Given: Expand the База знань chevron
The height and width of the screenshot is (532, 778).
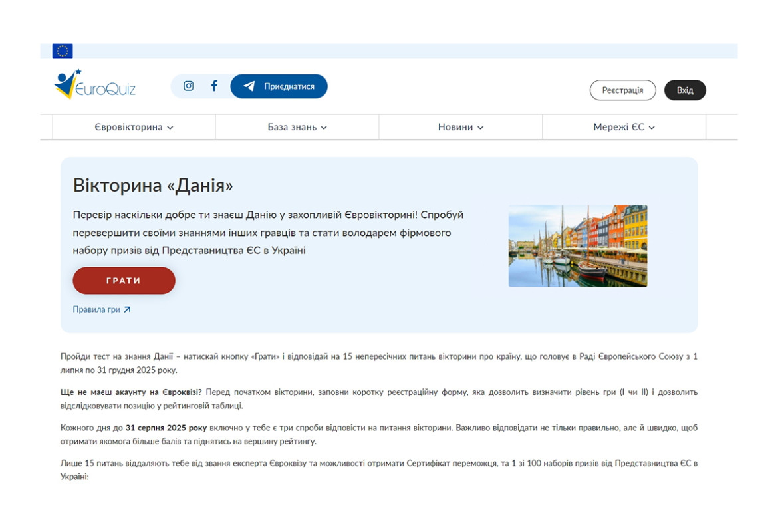Looking at the screenshot, I should (324, 128).
